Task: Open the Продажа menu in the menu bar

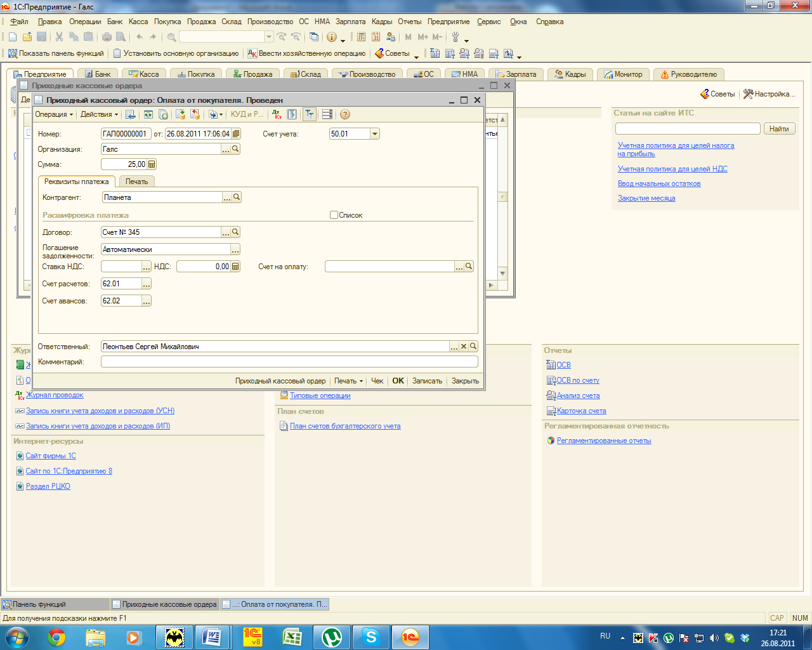Action: click(x=201, y=22)
